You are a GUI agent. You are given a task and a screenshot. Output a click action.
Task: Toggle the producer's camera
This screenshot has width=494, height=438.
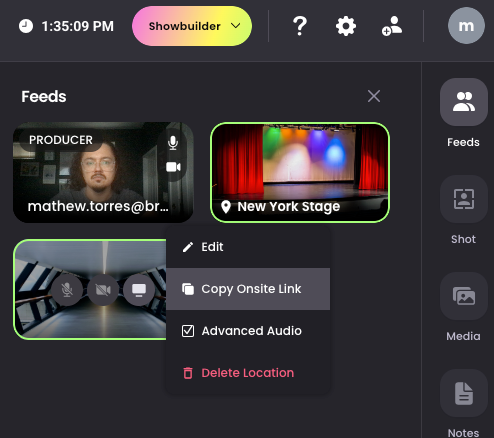tap(173, 167)
